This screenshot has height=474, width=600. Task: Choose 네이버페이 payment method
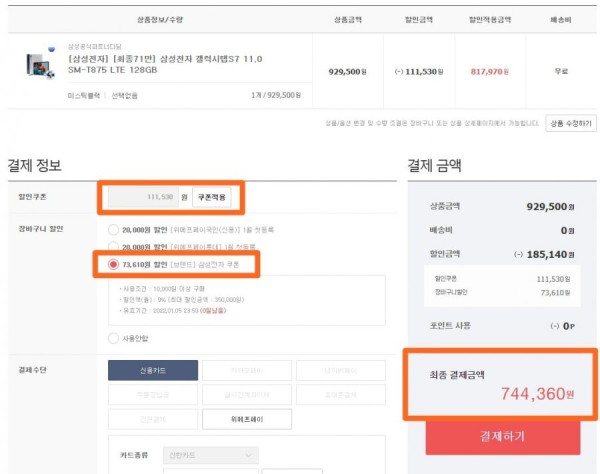(x=341, y=370)
